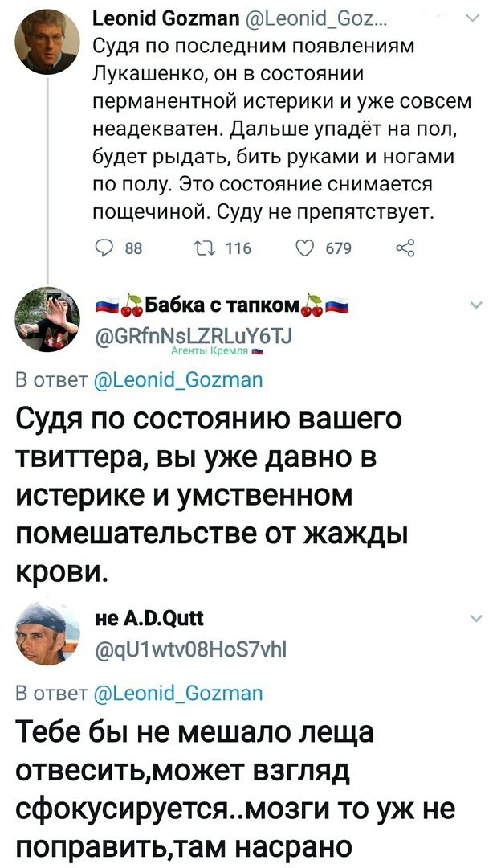497x868 pixels.
Task: Open Бабка с тапком profile avatar
Action: pyautogui.click(x=47, y=319)
